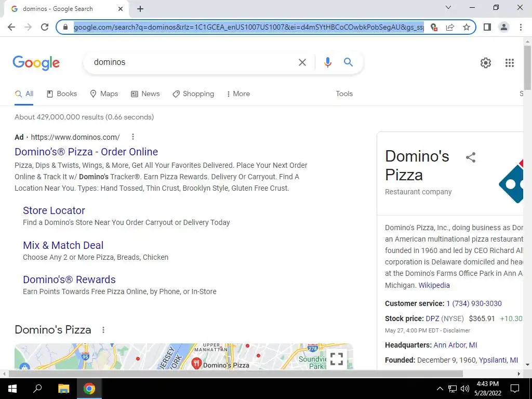The image size is (532, 399).
Task: Expand the map to fullscreen
Action: pos(337,358)
